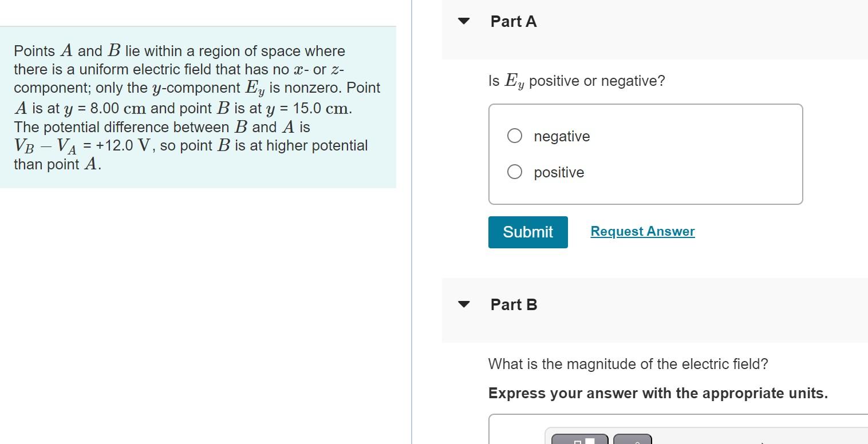Click the radio circle beside "negative"
Viewport: 868px width, 444px height.
tap(514, 136)
